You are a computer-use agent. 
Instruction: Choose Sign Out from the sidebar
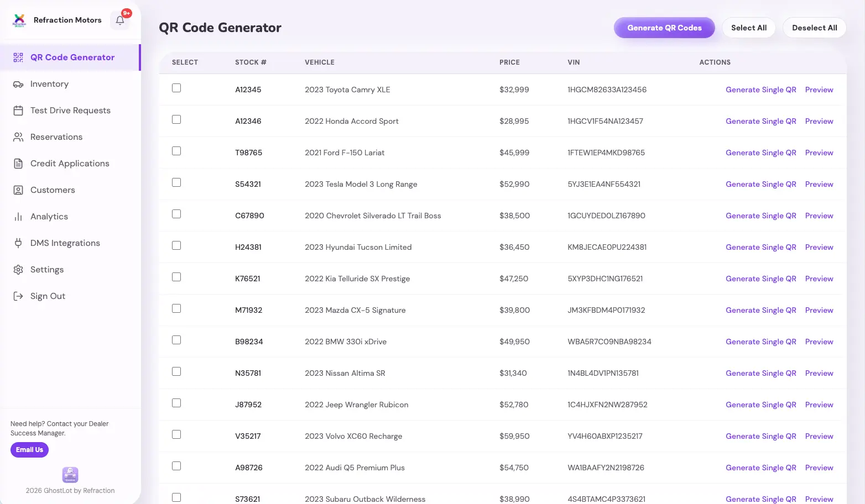48,296
